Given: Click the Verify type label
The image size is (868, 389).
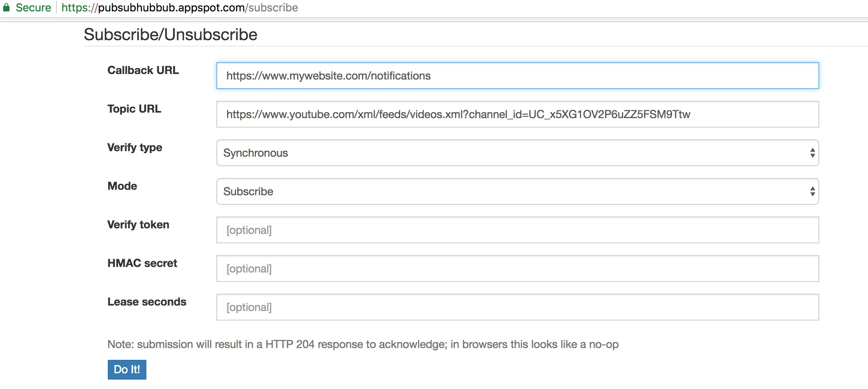Looking at the screenshot, I should [x=135, y=147].
